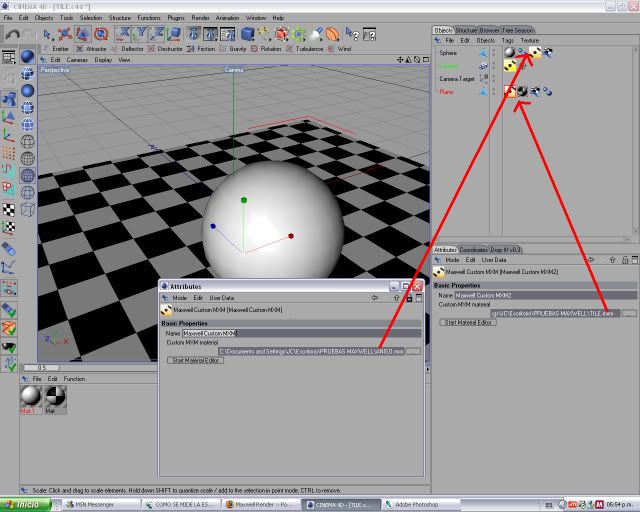Open the red NURBS cage palette

coord(281,34)
